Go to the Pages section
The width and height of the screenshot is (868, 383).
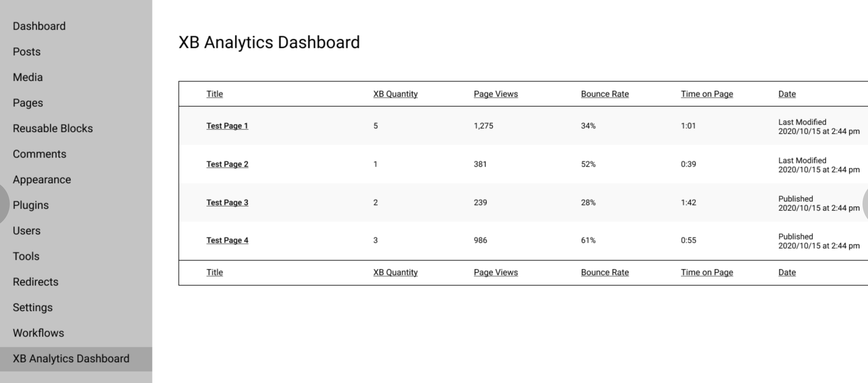[28, 102]
